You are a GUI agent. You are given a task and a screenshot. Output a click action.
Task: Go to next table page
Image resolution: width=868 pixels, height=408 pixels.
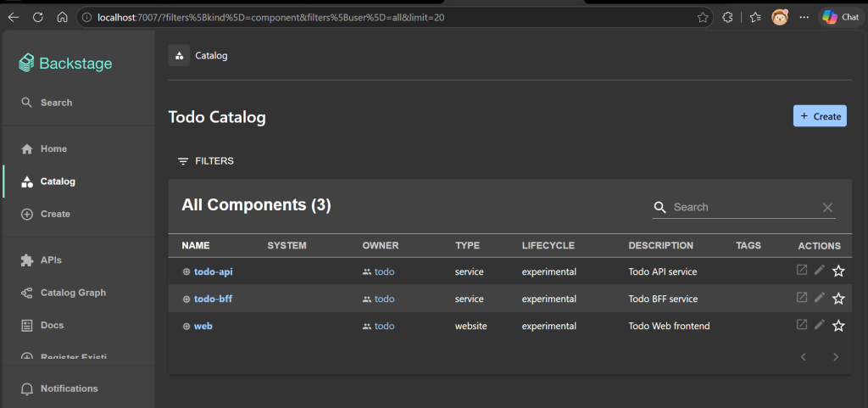click(836, 357)
